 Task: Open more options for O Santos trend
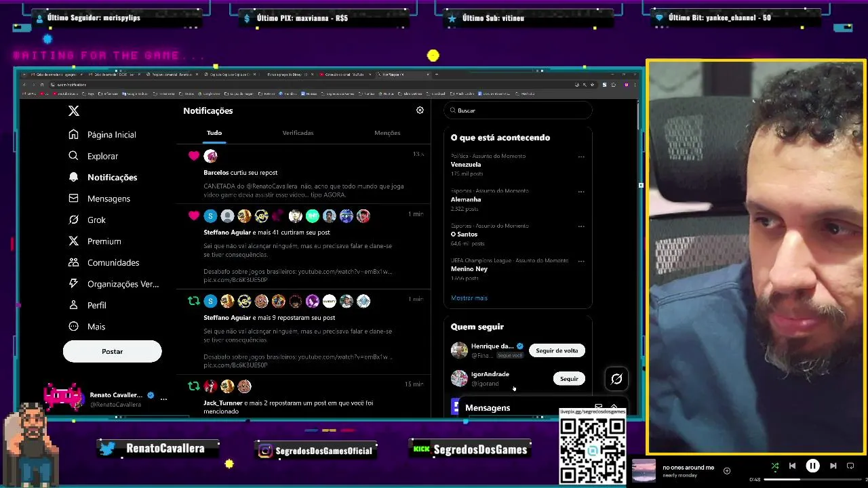pyautogui.click(x=581, y=226)
